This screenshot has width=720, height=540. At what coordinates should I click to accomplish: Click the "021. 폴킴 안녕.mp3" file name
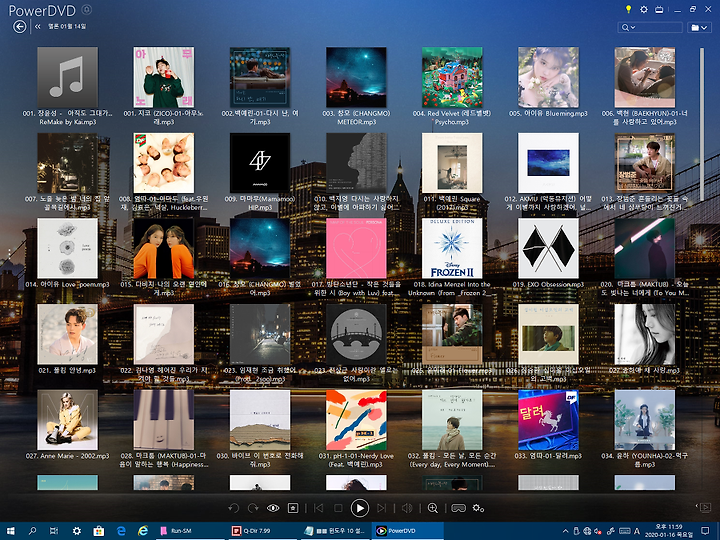(x=68, y=370)
